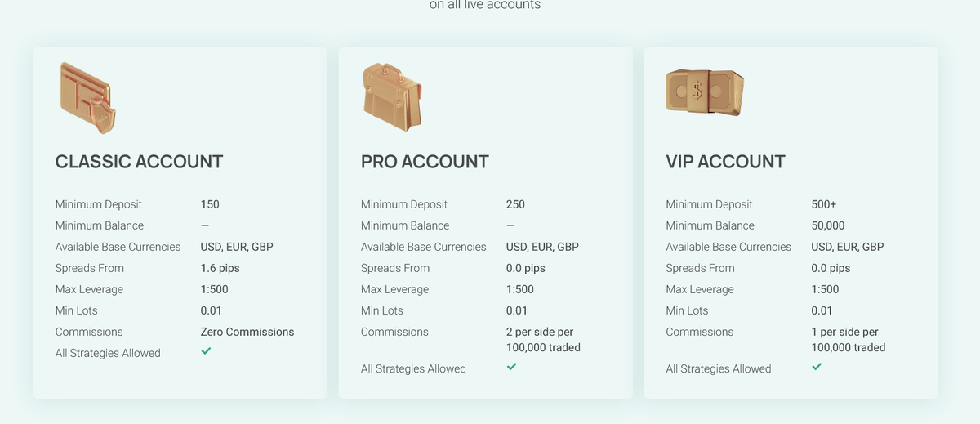Click the Pro Account briefcase icon
This screenshot has height=424, width=980.
pyautogui.click(x=391, y=98)
